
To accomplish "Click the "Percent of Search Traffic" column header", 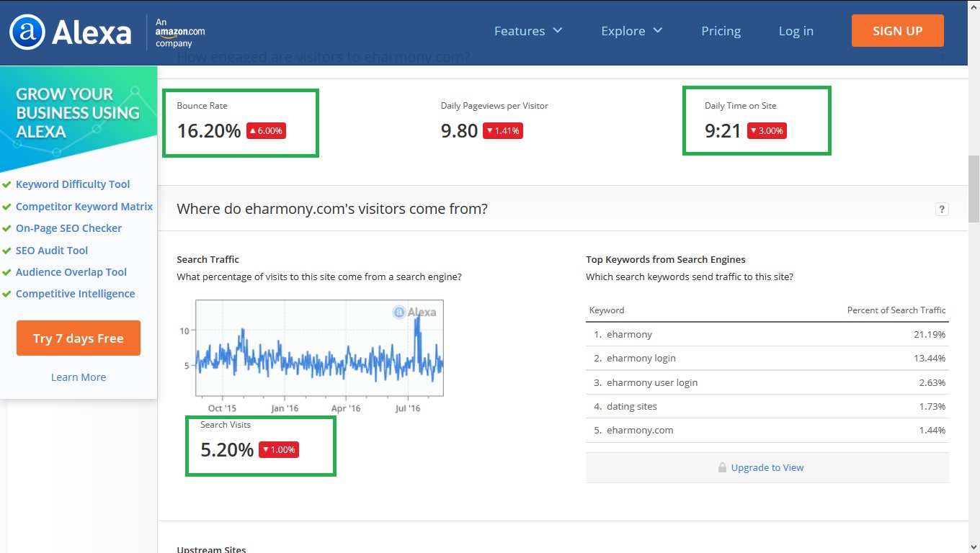I will [896, 310].
